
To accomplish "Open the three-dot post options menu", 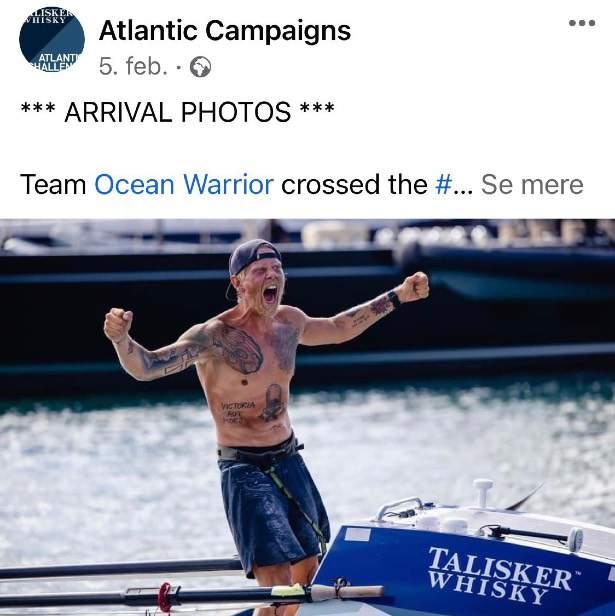I will coord(582,23).
